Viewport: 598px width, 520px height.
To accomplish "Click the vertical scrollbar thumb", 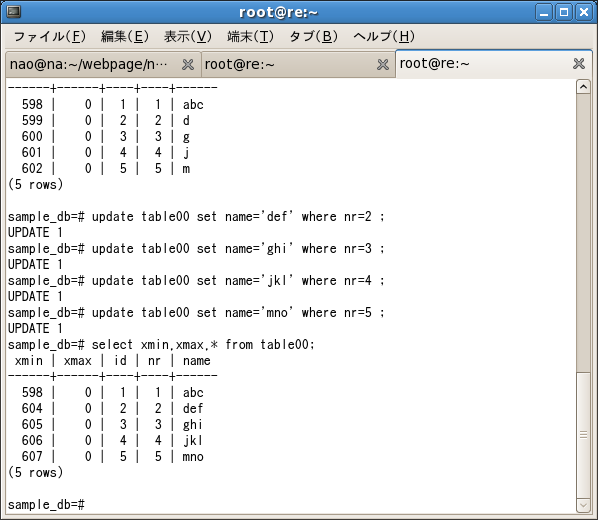I will click(583, 435).
